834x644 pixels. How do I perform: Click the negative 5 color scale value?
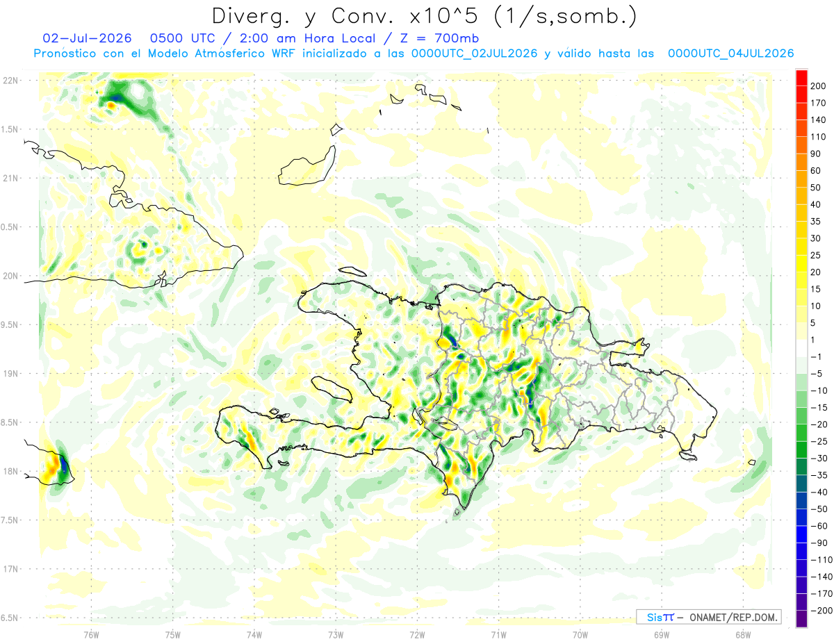pyautogui.click(x=817, y=374)
